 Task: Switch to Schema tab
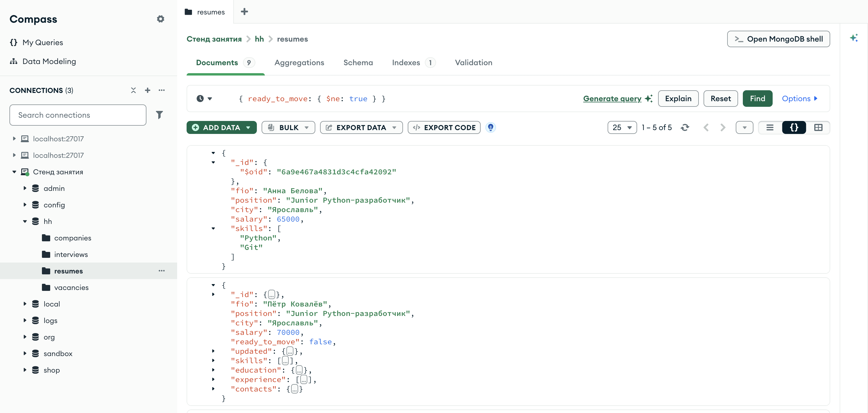coord(358,63)
